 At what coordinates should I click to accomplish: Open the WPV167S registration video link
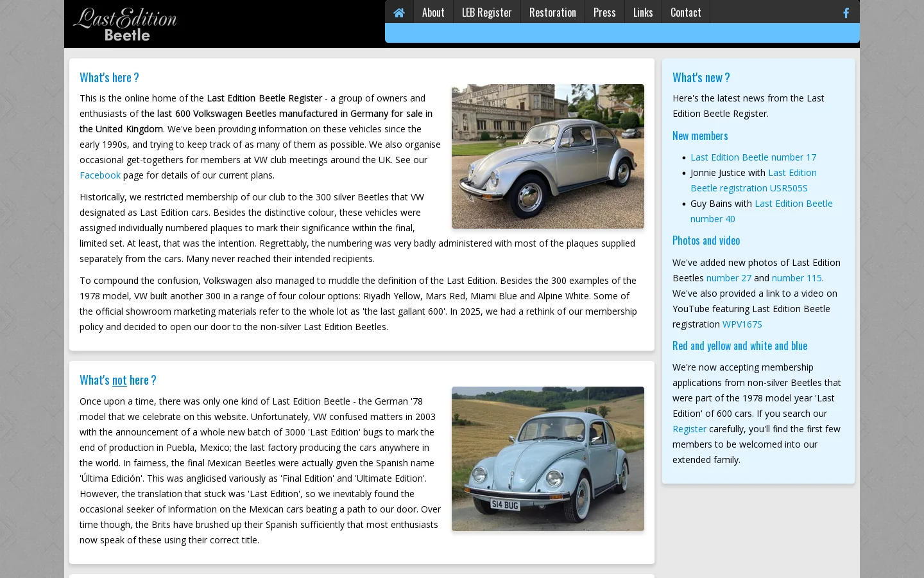pos(742,324)
